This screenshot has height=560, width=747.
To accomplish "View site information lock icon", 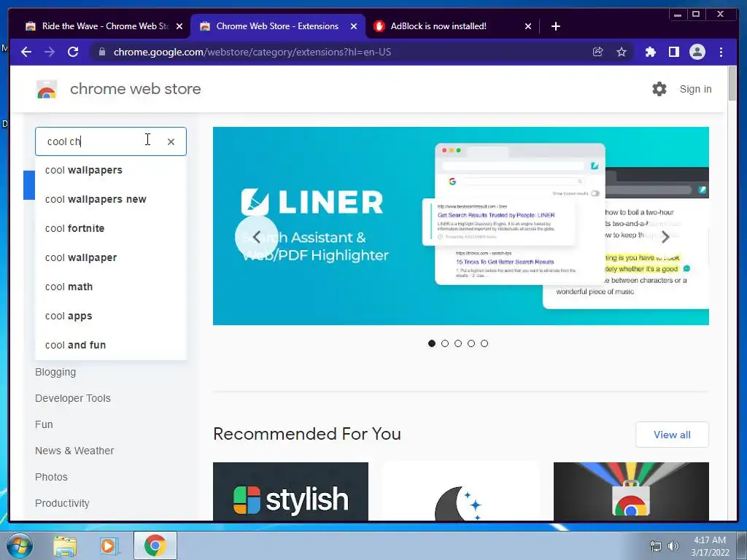I will click(101, 52).
